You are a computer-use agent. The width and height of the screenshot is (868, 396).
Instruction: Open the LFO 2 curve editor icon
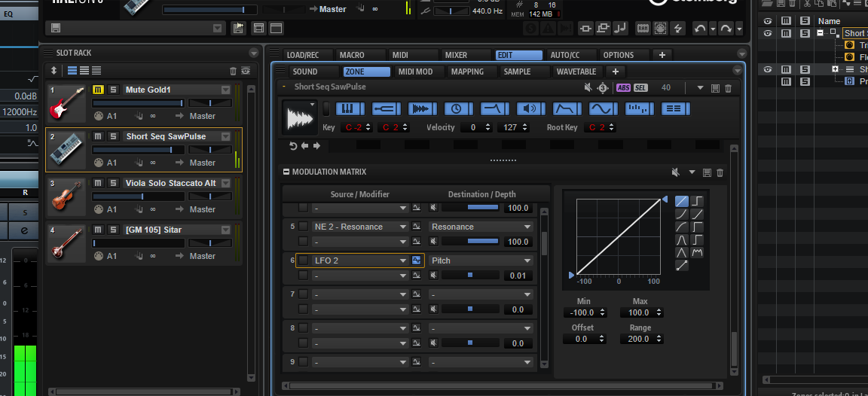[x=416, y=260]
